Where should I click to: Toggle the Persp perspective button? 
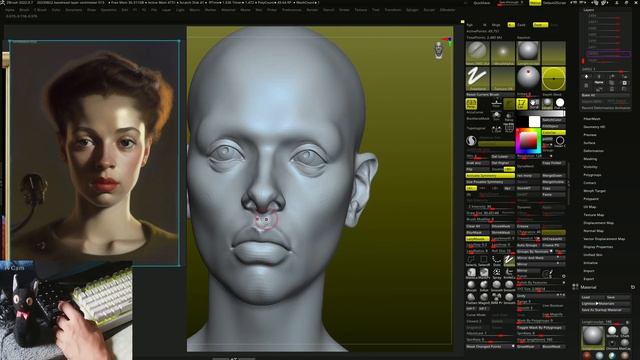(x=471, y=104)
